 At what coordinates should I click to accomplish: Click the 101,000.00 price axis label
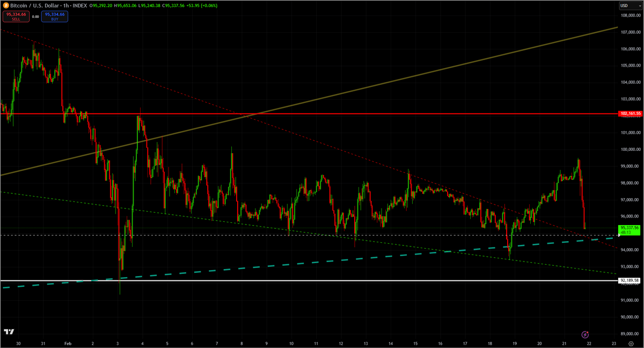(x=631, y=133)
